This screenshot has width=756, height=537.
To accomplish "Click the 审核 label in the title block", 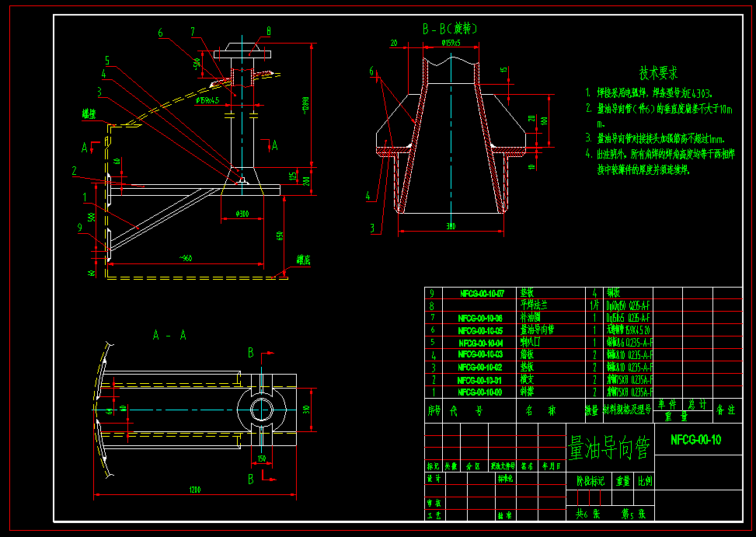I will 434,503.
